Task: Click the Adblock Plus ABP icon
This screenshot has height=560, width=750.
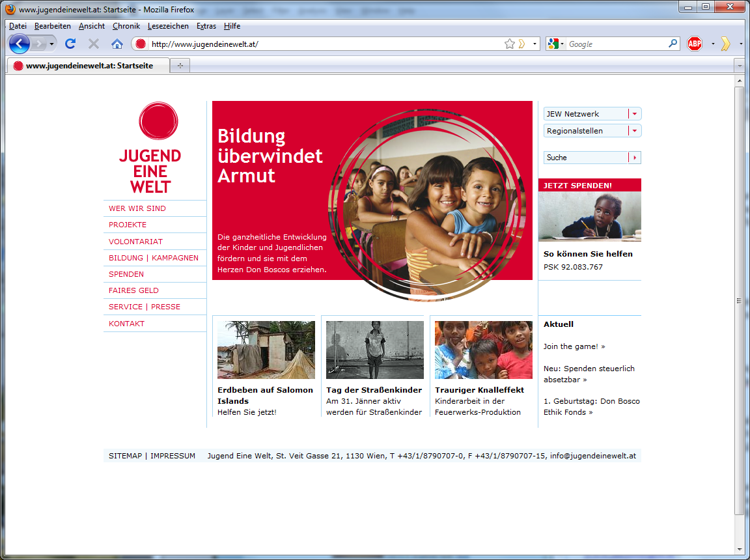Action: 695,44
